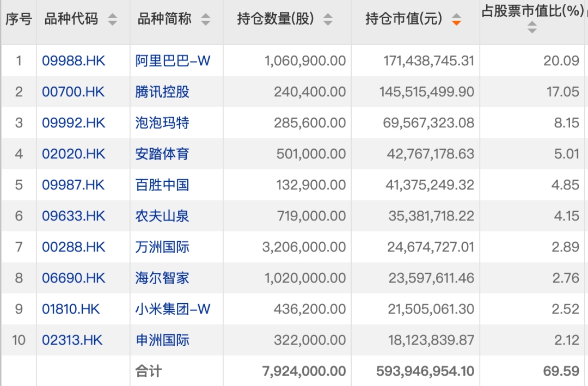
Task: Select the holding quantity 719,000.00
Action: coord(311,216)
